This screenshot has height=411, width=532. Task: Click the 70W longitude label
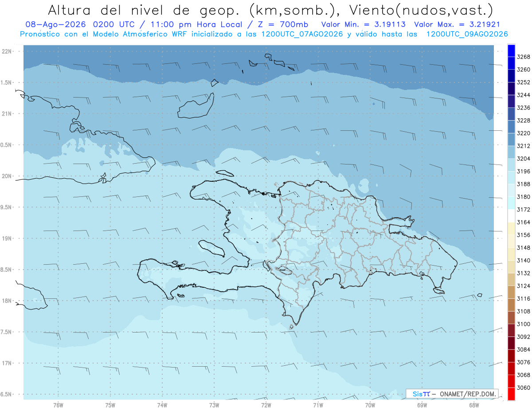point(370,405)
